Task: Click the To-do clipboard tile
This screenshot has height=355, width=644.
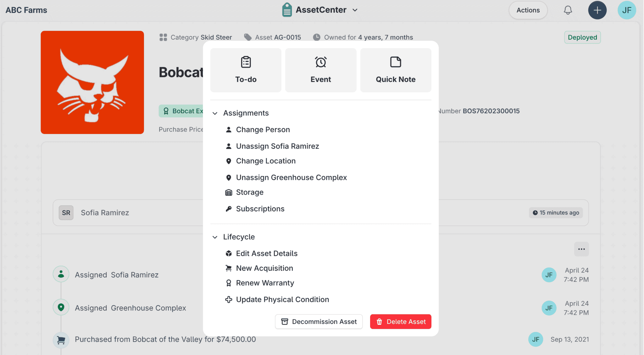Action: [x=246, y=70]
